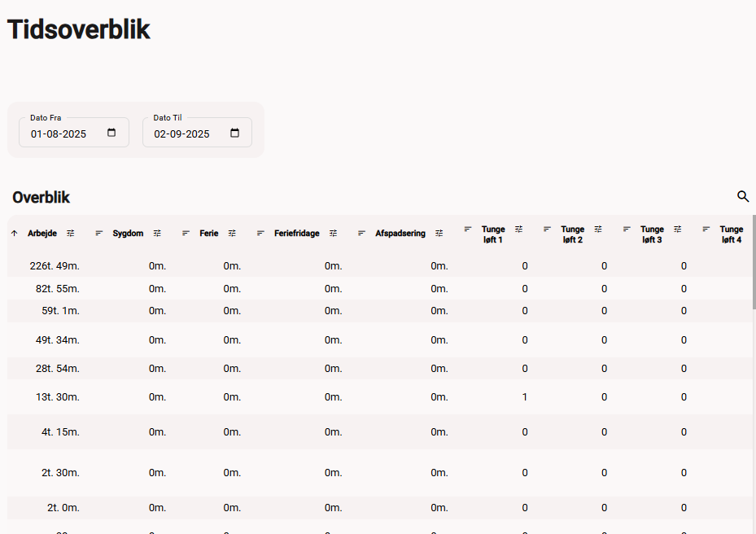Open the filter options for Tunge løft 1
The height and width of the screenshot is (534, 756).
pyautogui.click(x=518, y=230)
